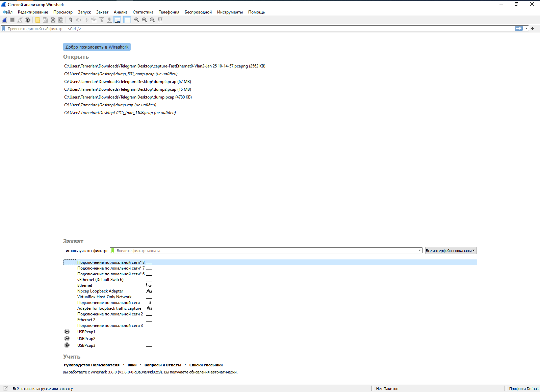Open the Файл menu
Screen dimensions: 540x392
[8, 12]
